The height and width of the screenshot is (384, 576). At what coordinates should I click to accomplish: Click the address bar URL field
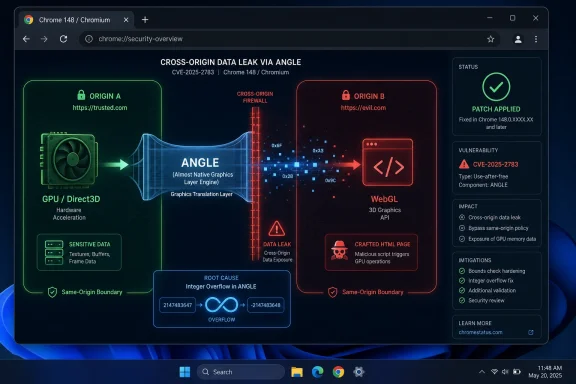(290, 39)
